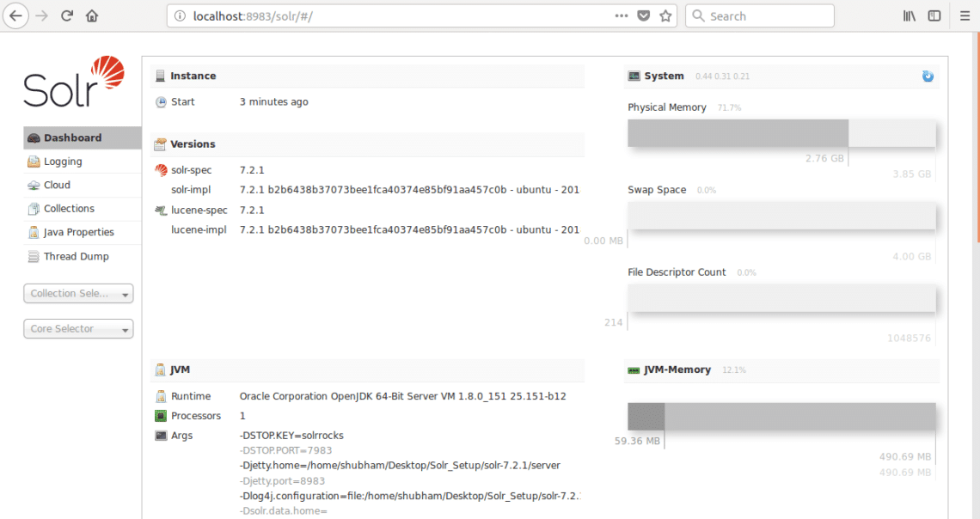Click the 12.1% JVM-Memory percentage

pyautogui.click(x=734, y=370)
